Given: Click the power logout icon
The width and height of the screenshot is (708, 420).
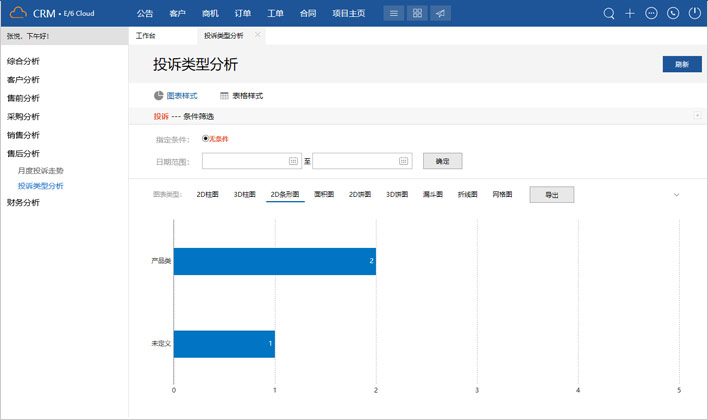Looking at the screenshot, I should 695,14.
